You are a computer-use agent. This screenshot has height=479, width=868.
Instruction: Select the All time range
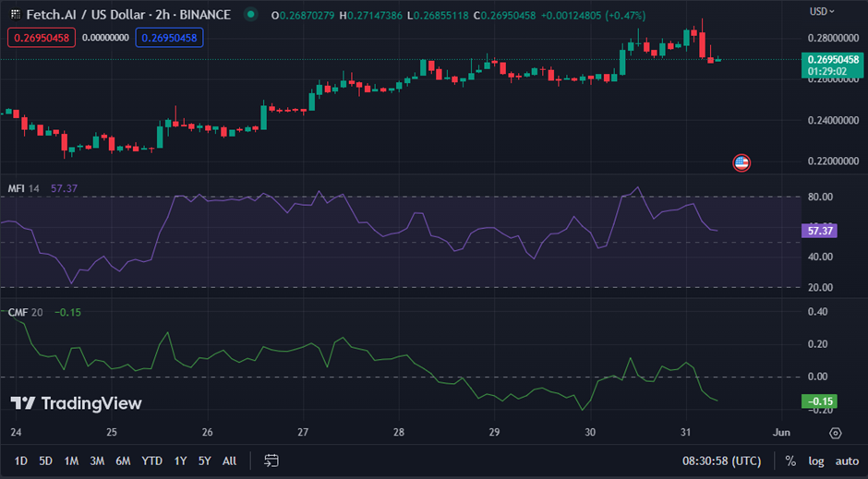(x=229, y=461)
